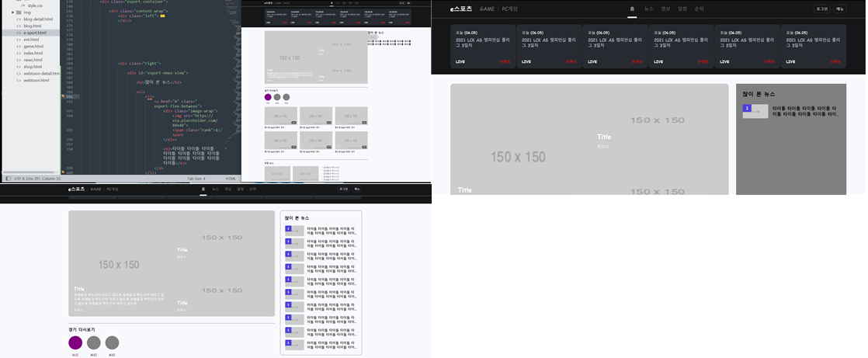Image resolution: width=868 pixels, height=358 pixels.
Task: Click first gray circle beside the purple one
Action: coord(94,342)
